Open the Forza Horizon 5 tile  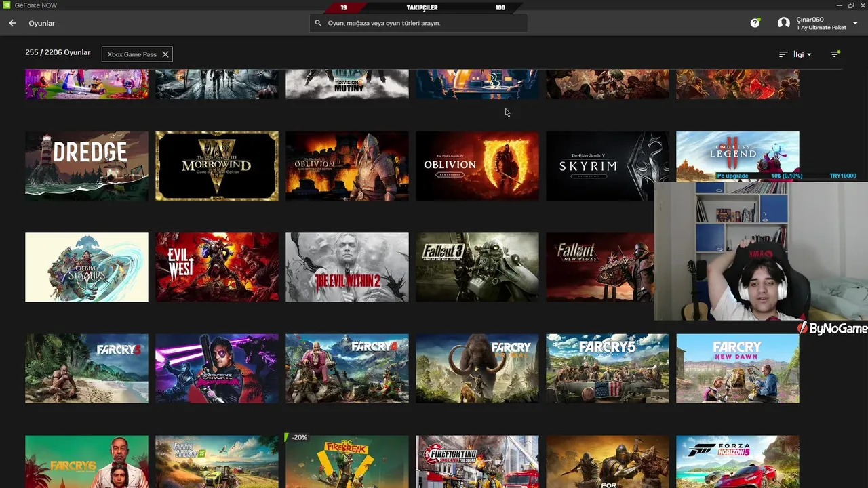pos(738,462)
